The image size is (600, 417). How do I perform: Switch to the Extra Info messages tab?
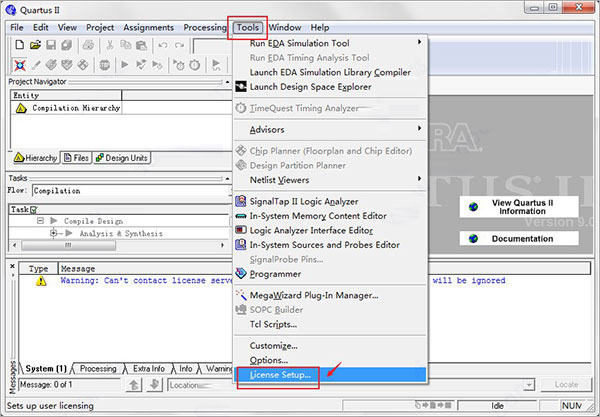click(148, 368)
